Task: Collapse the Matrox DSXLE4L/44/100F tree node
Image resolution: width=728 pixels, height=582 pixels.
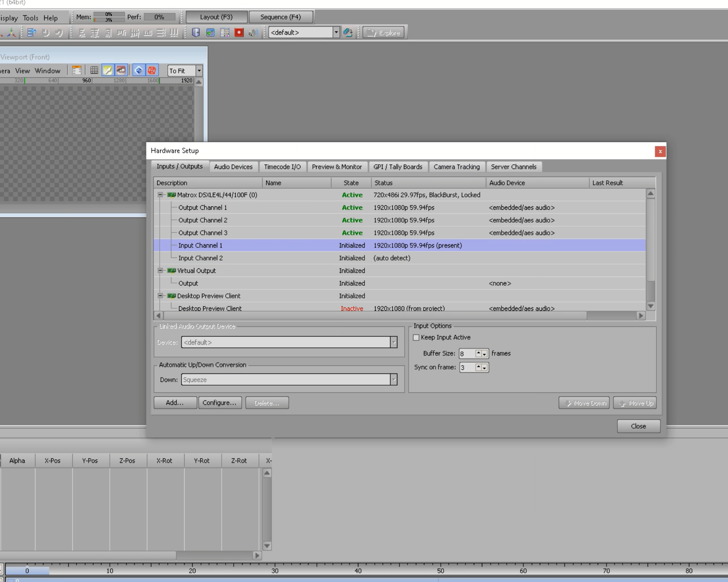Action: [x=160, y=195]
